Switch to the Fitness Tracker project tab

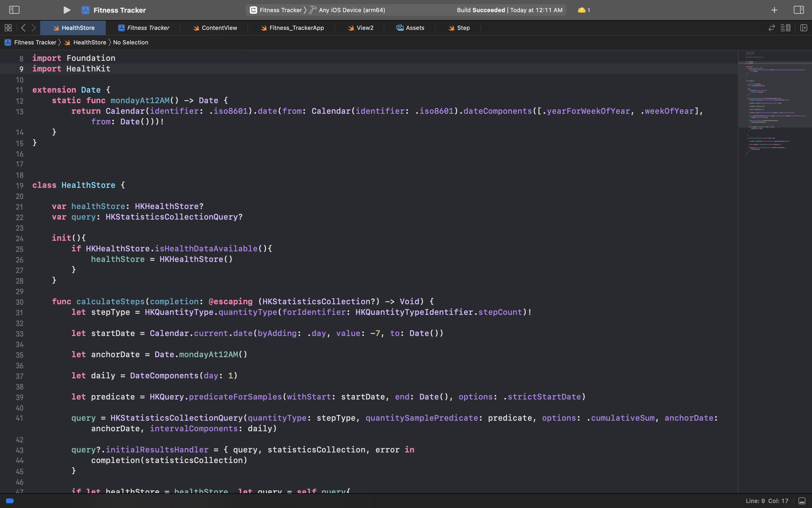coord(144,28)
